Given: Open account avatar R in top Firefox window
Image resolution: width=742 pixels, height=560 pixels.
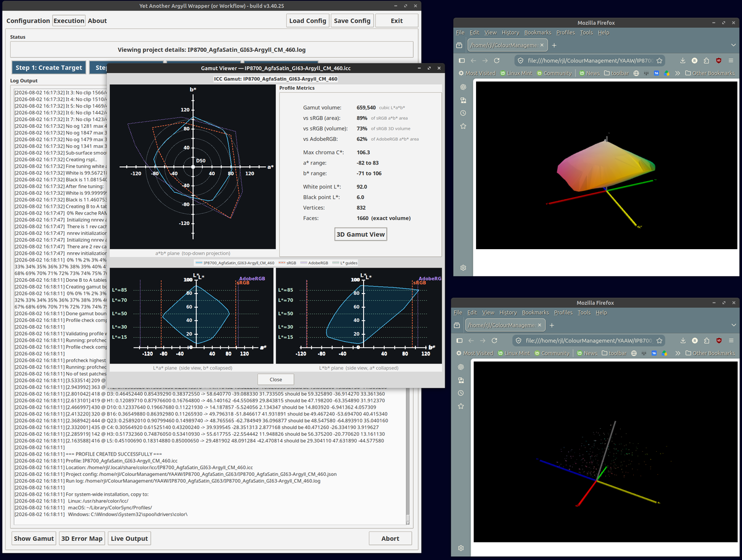Looking at the screenshot, I should pyautogui.click(x=694, y=61).
